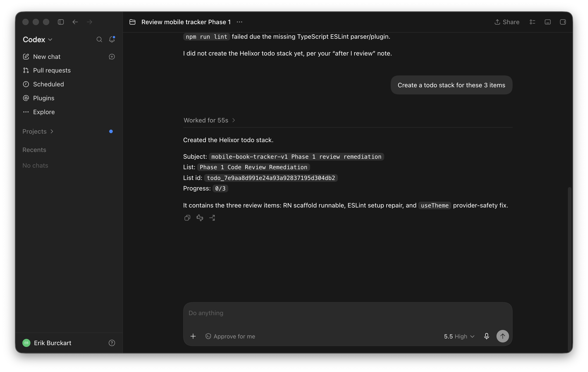Open Pull requests
The height and width of the screenshot is (372, 588).
pyautogui.click(x=47, y=70)
